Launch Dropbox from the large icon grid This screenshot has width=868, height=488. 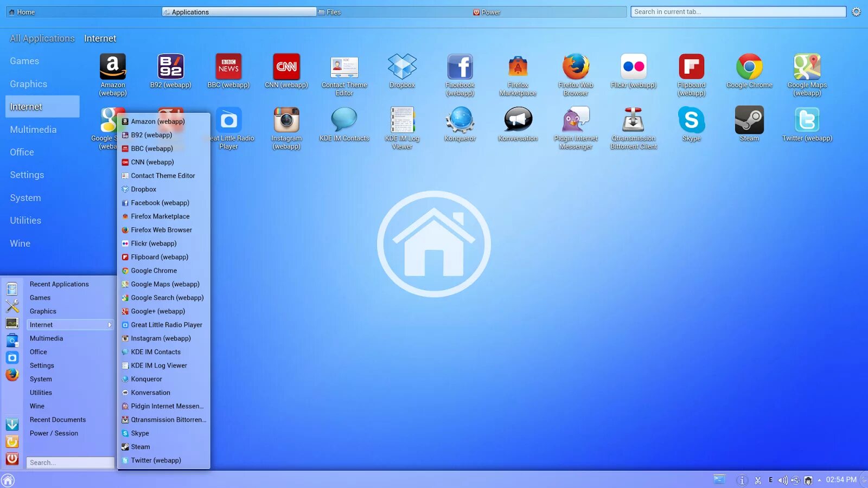pos(402,67)
